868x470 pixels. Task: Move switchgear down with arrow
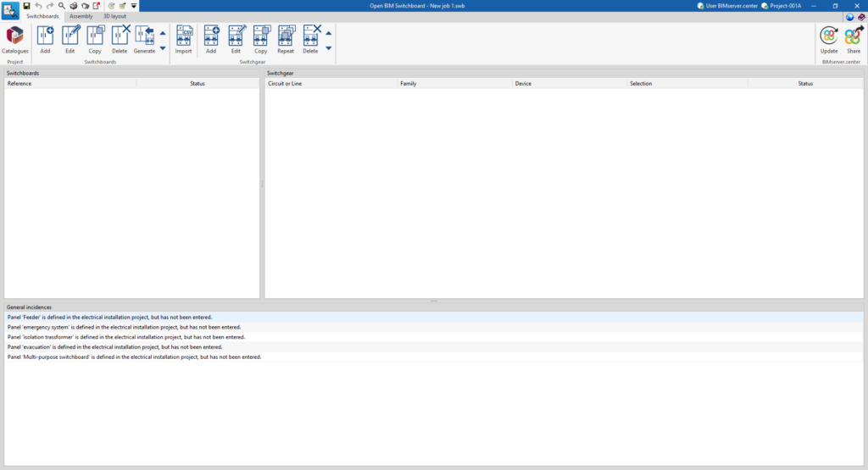(328, 48)
